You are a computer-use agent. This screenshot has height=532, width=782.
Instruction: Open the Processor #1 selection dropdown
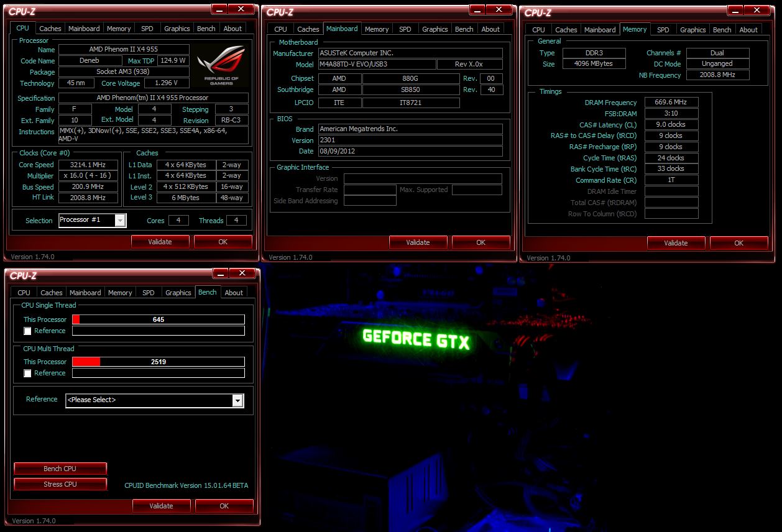pyautogui.click(x=93, y=220)
